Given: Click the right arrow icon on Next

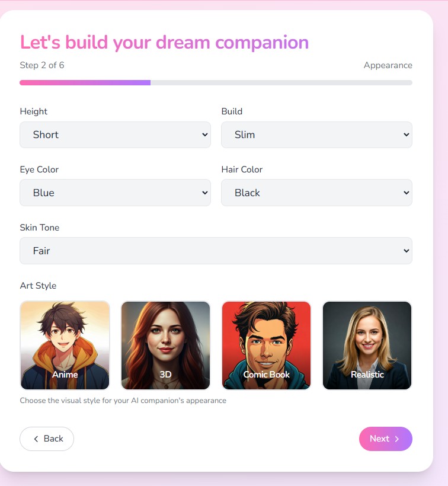Looking at the screenshot, I should point(397,439).
